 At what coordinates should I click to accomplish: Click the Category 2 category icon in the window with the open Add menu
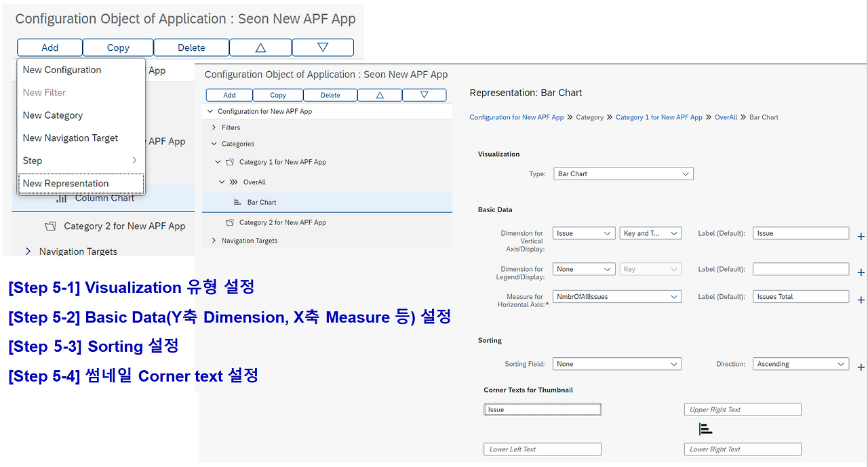tap(50, 226)
